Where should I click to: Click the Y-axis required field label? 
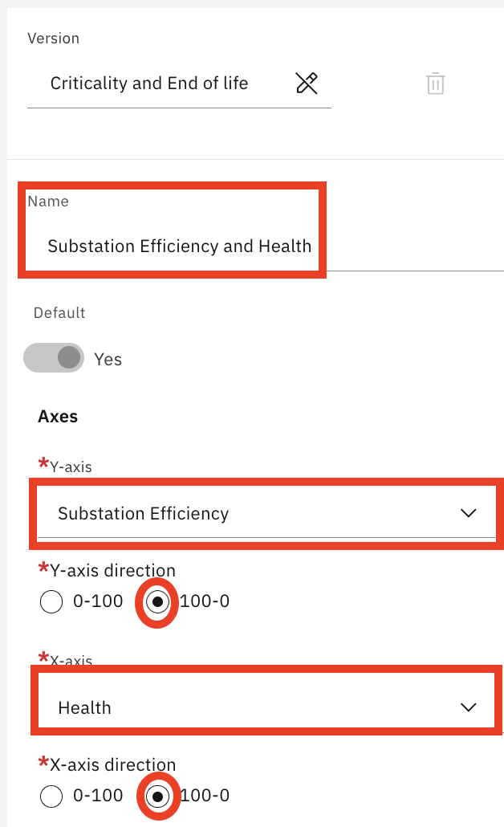(65, 466)
